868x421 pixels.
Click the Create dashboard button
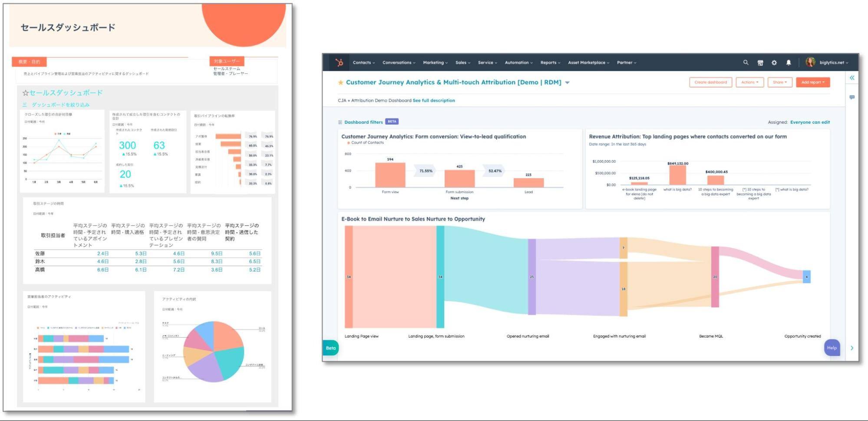(x=710, y=82)
